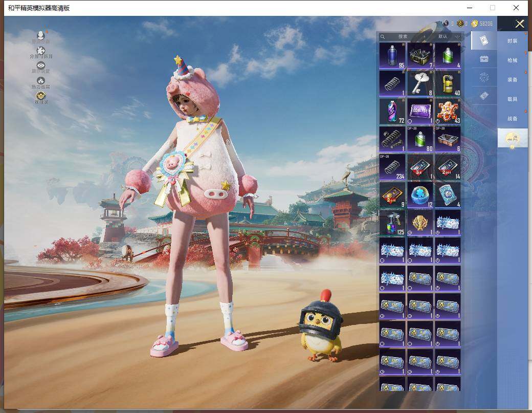Select the DP-28 green spray can (80)

420,139
